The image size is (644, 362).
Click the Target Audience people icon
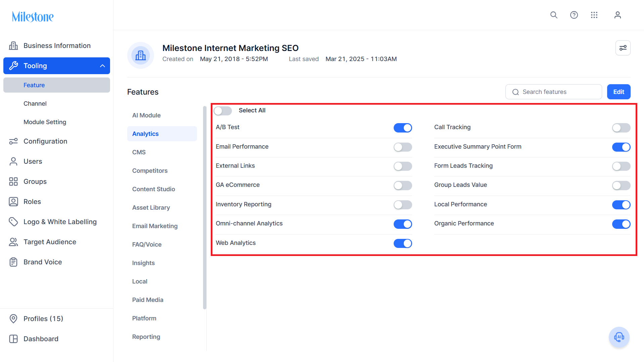click(x=13, y=242)
